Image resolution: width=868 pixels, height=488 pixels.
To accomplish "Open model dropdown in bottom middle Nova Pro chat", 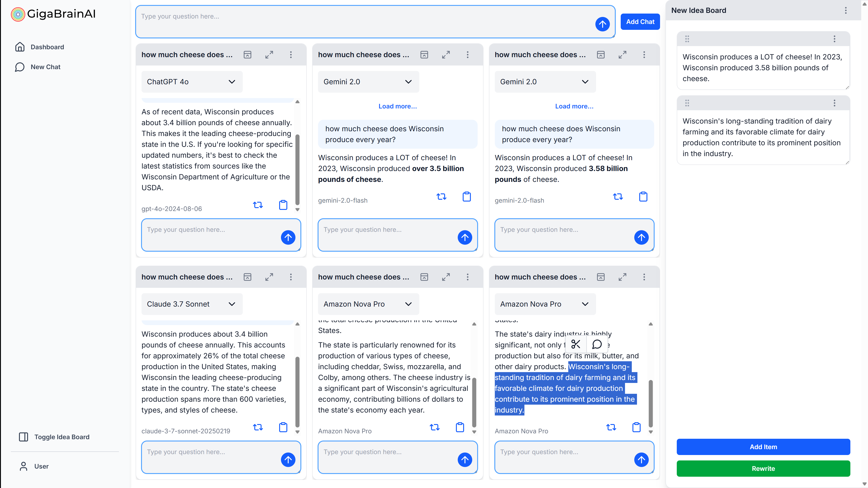I will [x=369, y=304].
